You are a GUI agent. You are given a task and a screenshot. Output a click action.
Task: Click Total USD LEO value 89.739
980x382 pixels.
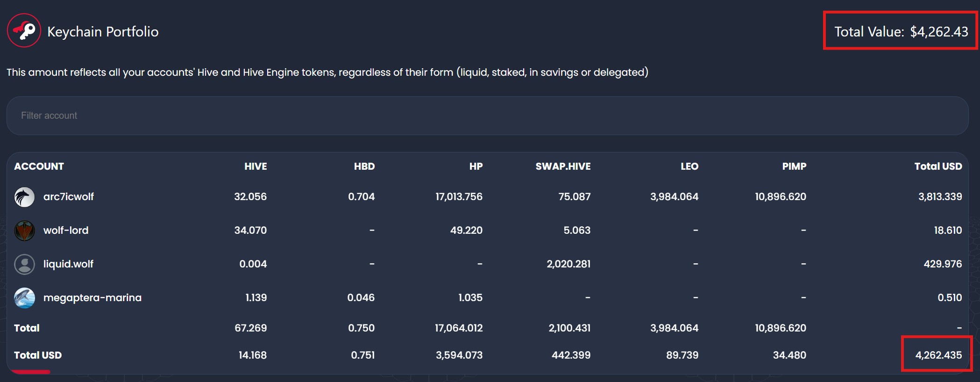pos(682,355)
